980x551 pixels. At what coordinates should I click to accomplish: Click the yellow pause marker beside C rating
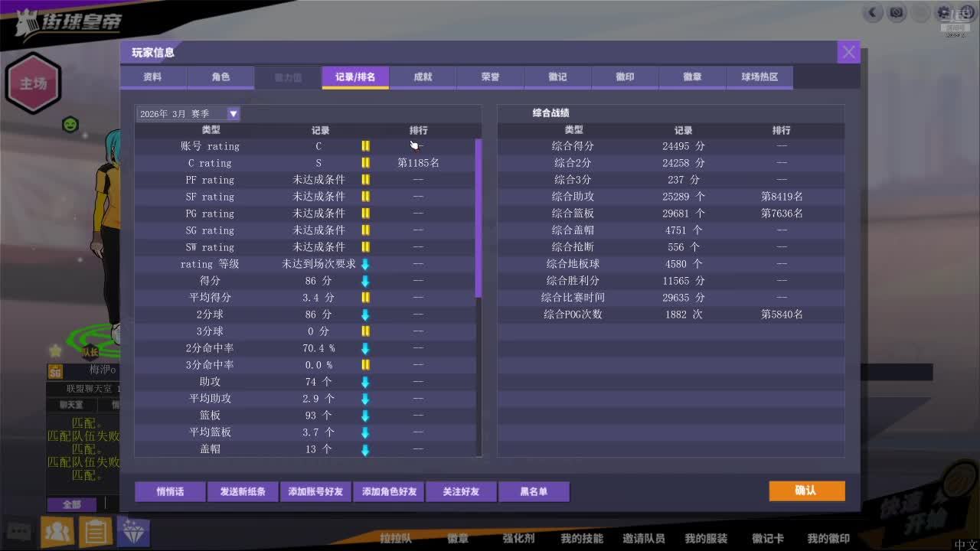click(365, 163)
